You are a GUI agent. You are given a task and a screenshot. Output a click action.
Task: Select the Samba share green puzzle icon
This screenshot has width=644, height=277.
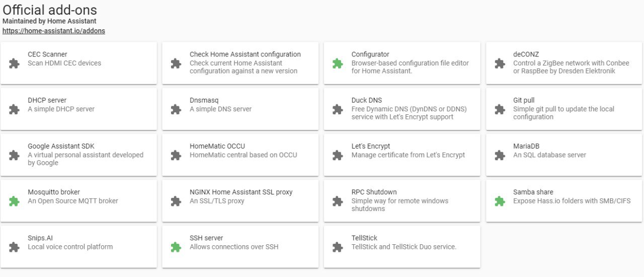(500, 201)
